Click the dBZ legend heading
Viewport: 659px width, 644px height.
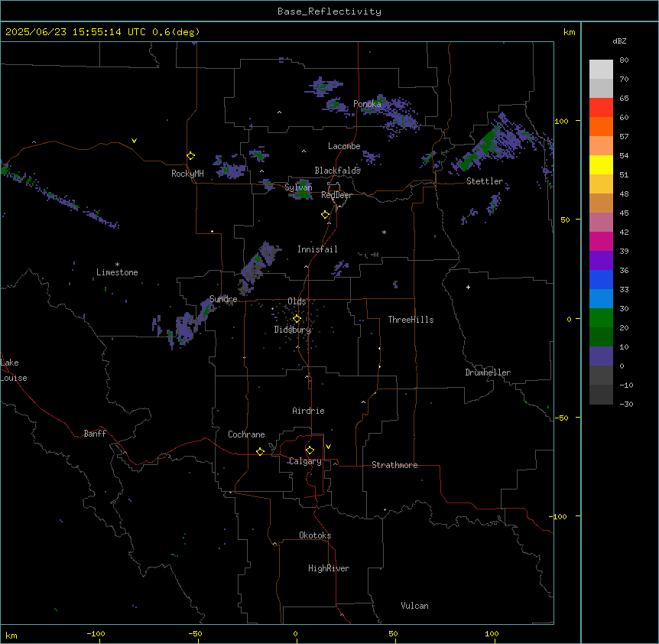pos(619,41)
